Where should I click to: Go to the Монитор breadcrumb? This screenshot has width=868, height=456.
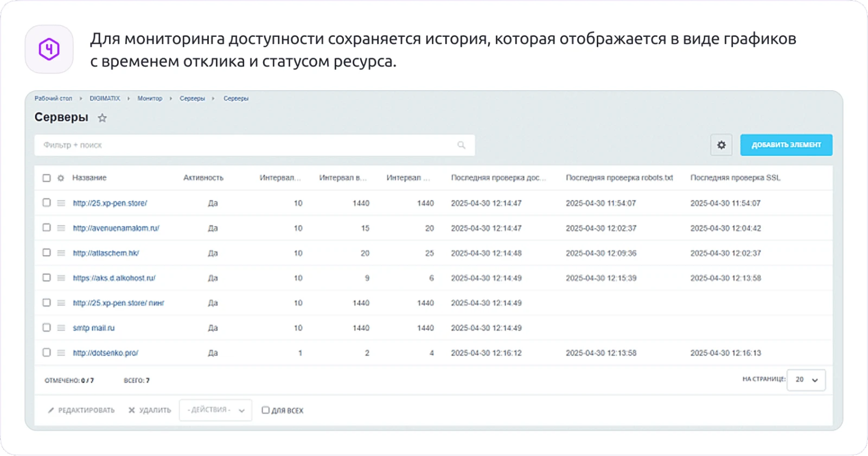click(150, 99)
